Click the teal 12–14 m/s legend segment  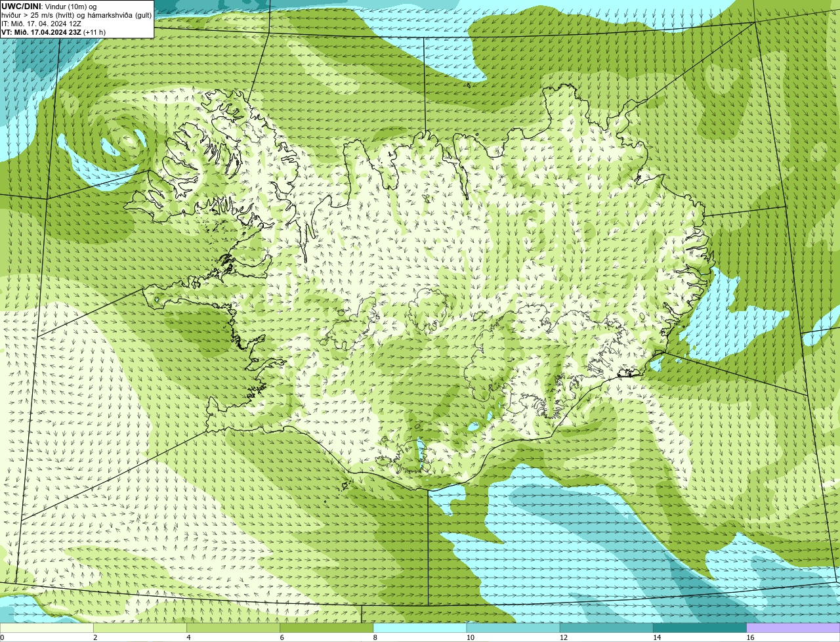(606, 628)
